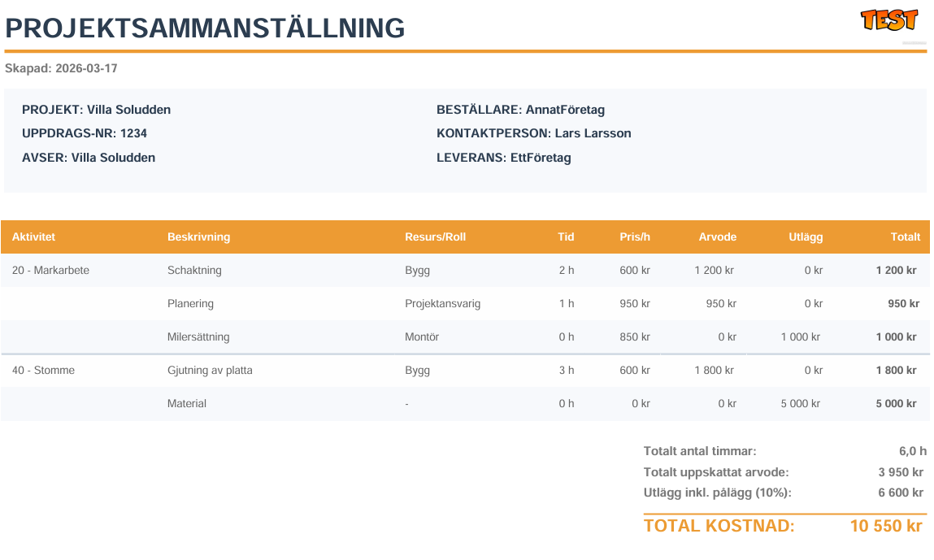Click the Planering description cell
Image resolution: width=934 pixels, height=560 pixels.
[190, 304]
